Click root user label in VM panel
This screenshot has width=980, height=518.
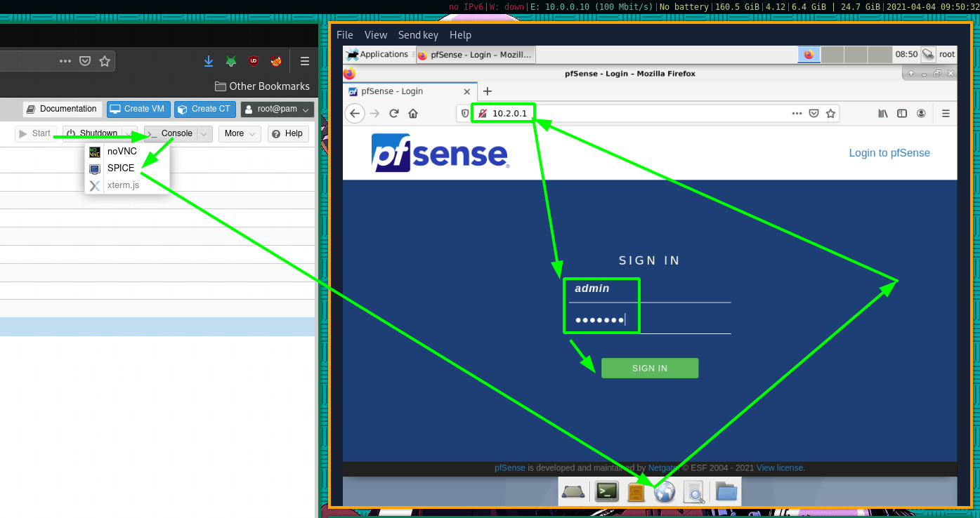click(x=947, y=54)
